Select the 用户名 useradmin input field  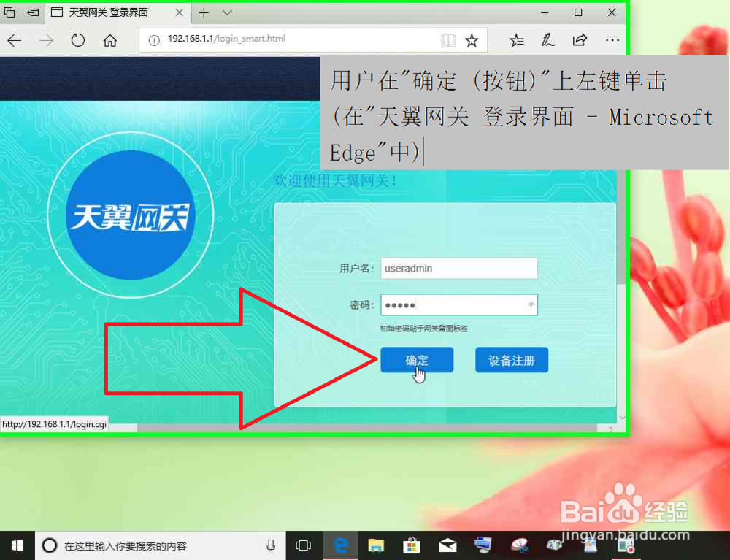point(458,268)
